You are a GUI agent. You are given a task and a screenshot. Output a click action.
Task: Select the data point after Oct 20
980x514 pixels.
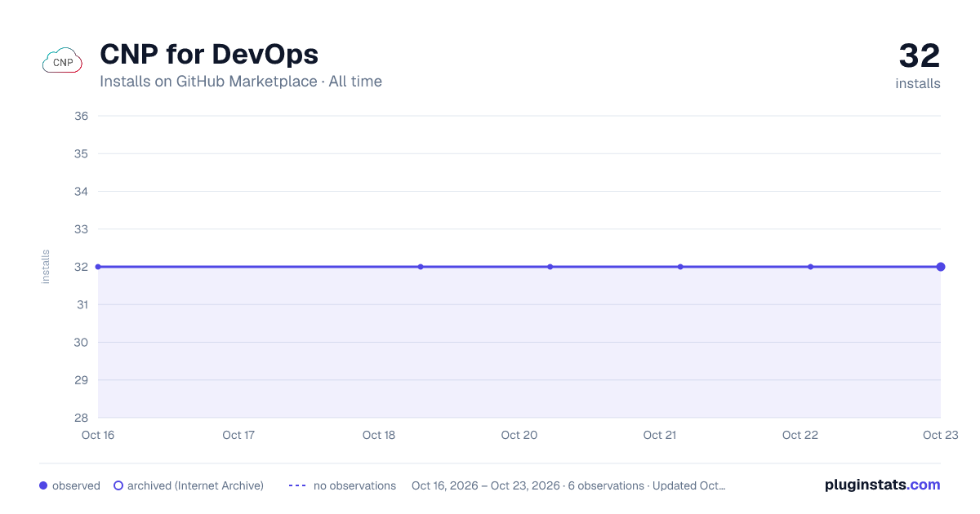point(550,267)
